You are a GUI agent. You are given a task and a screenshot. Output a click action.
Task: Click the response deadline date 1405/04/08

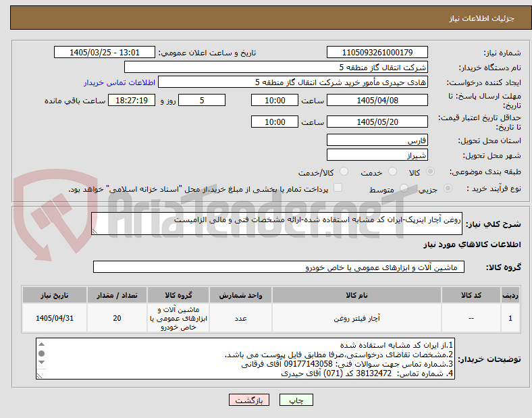click(377, 100)
